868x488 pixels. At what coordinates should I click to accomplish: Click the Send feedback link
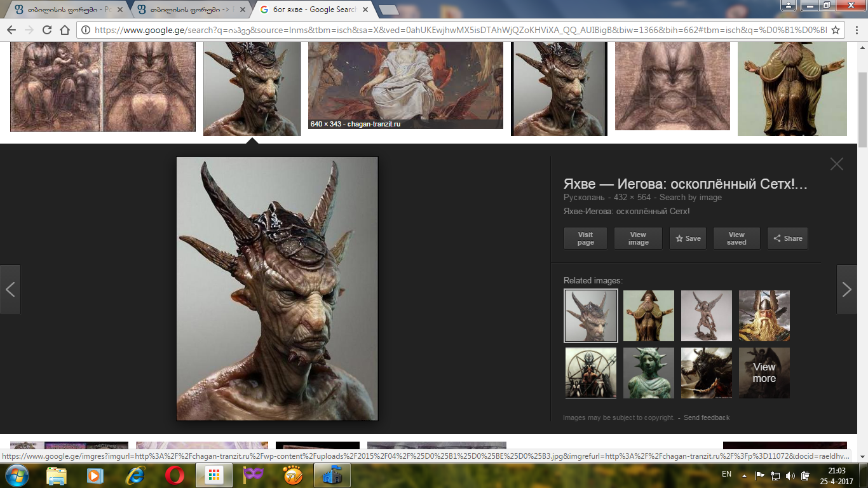[707, 417]
